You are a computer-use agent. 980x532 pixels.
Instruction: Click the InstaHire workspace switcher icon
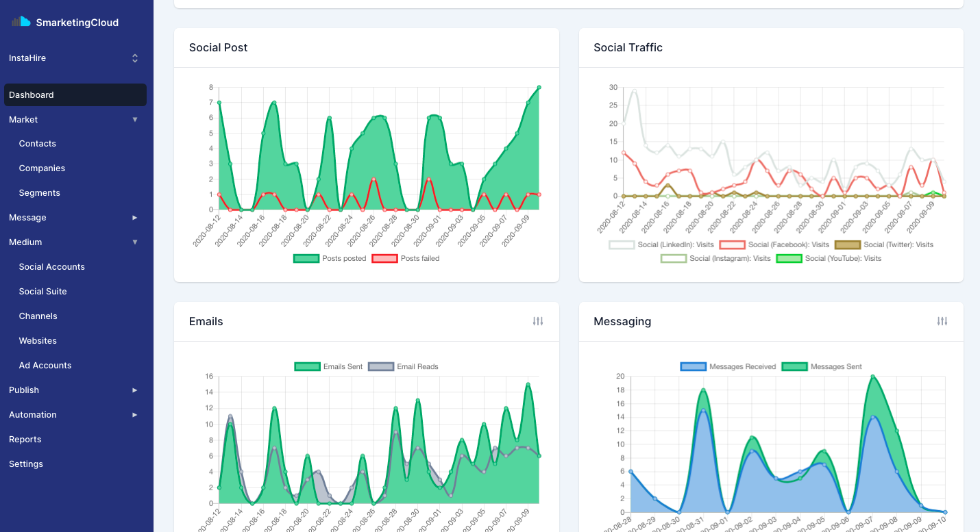(135, 58)
